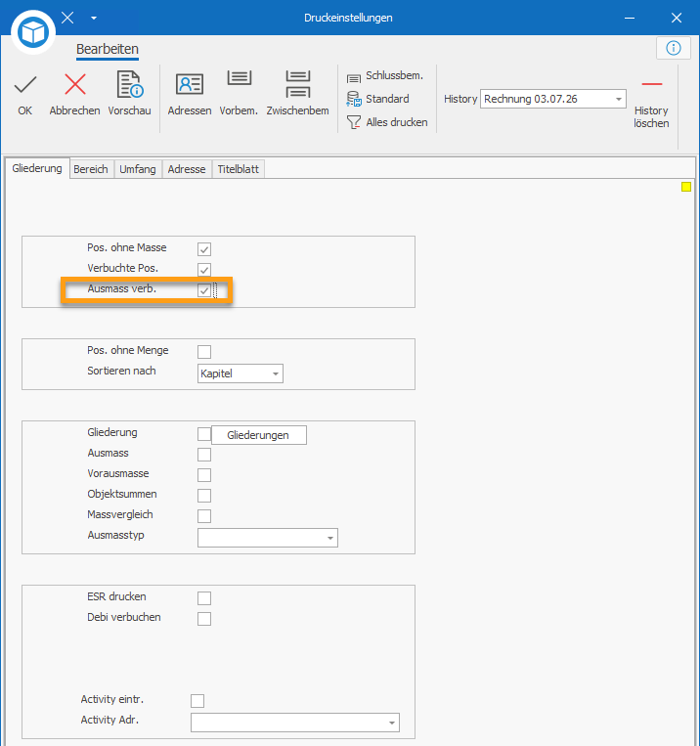Switch to the Bereich tab
Viewport: 700px width, 746px height.
[x=90, y=169]
